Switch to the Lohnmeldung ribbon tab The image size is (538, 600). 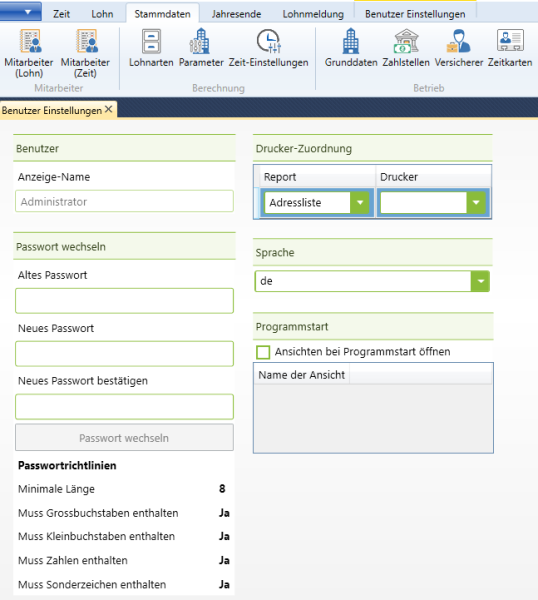(x=313, y=14)
